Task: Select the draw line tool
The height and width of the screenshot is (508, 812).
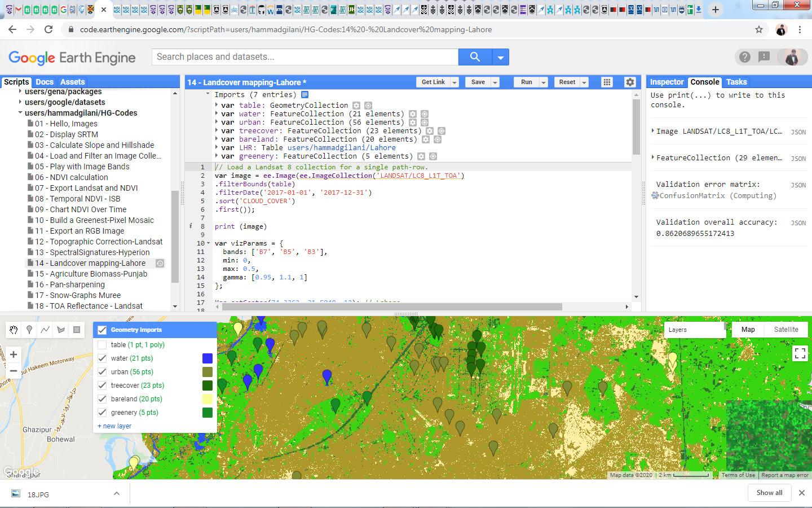Action: tap(45, 330)
